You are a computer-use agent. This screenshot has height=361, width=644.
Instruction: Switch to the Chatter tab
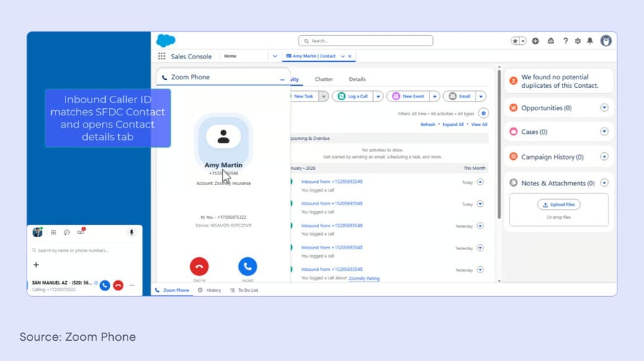tap(323, 79)
